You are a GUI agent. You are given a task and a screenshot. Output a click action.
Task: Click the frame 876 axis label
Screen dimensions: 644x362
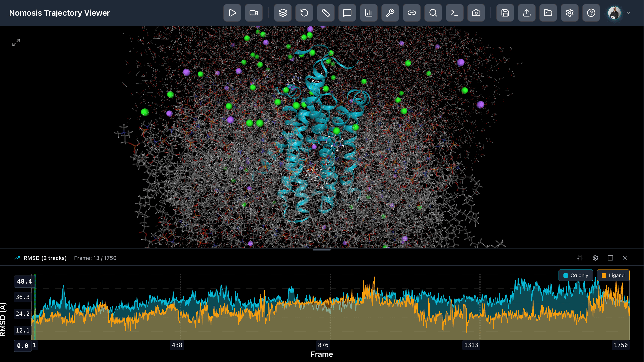(x=323, y=345)
